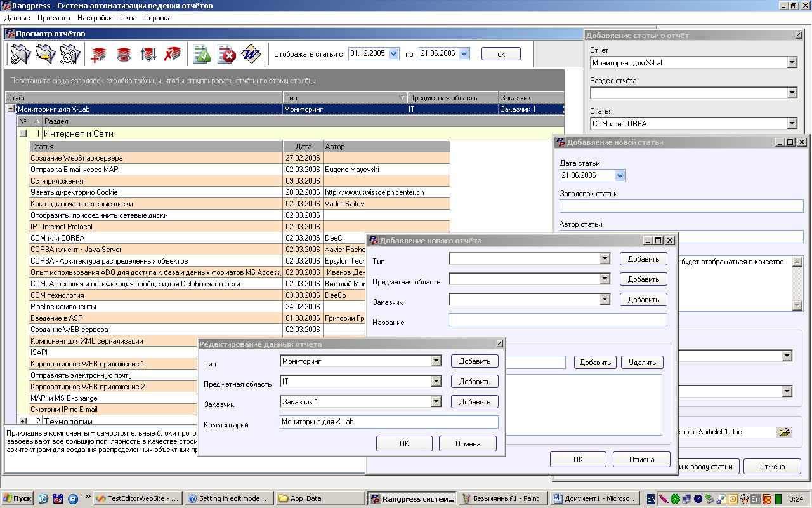The height and width of the screenshot is (508, 812).
Task: Expand the Тип dropdown showing Мониторинг
Action: coord(436,361)
